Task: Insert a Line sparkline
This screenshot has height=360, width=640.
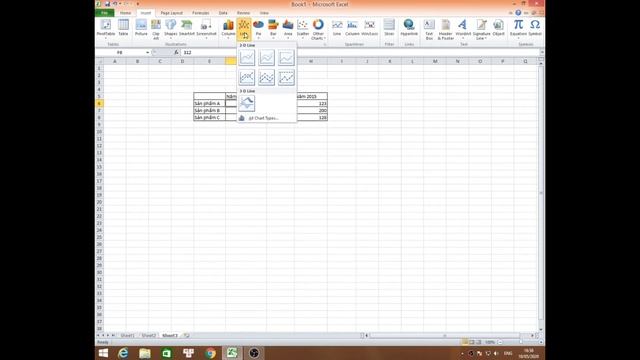Action: coord(337,29)
